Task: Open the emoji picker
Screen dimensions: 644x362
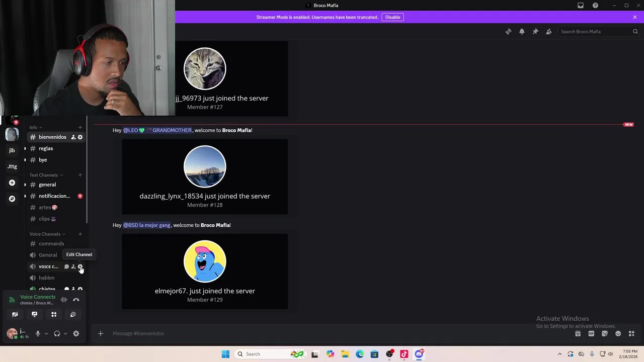Action: pyautogui.click(x=618, y=333)
